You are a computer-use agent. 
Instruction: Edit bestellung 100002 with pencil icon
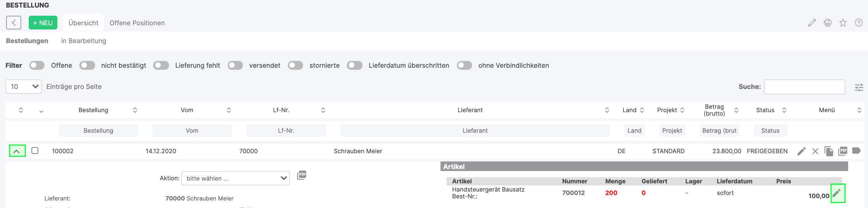802,151
